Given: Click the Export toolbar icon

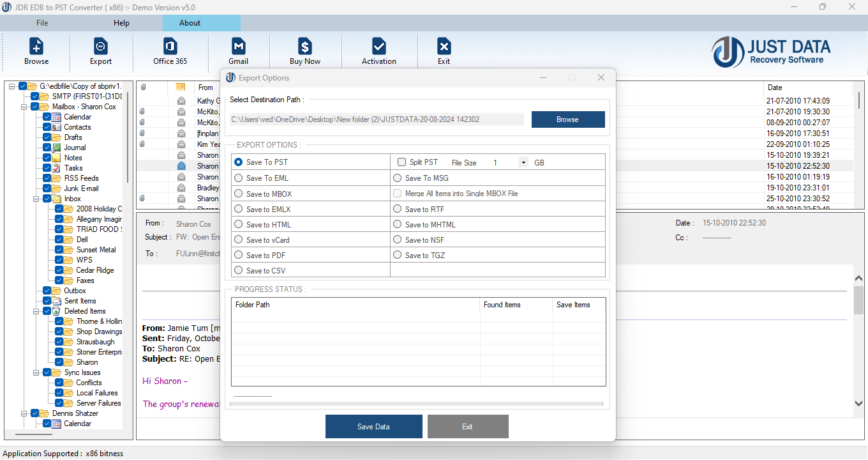Looking at the screenshot, I should [101, 47].
